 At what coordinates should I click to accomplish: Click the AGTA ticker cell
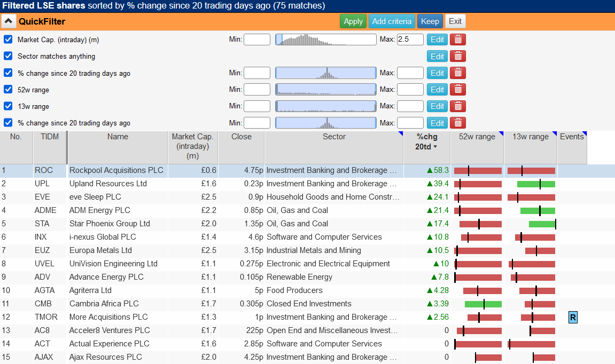pyautogui.click(x=45, y=290)
